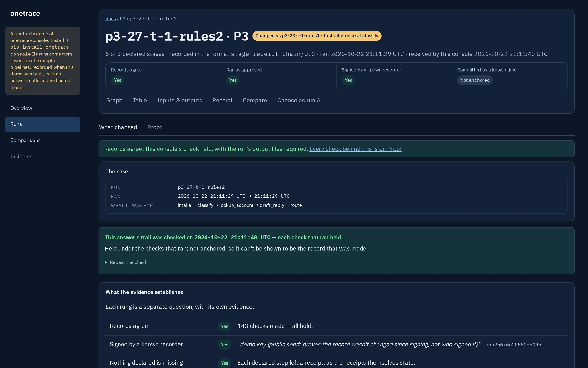Select Choose as run A
Viewport: 588px width, 368px height.
click(299, 100)
